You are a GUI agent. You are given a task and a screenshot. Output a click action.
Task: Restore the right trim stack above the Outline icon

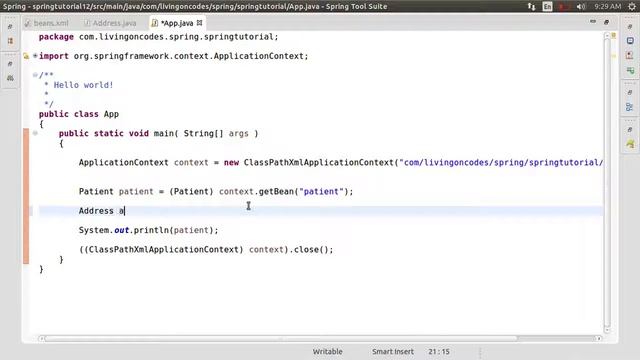click(x=630, y=93)
